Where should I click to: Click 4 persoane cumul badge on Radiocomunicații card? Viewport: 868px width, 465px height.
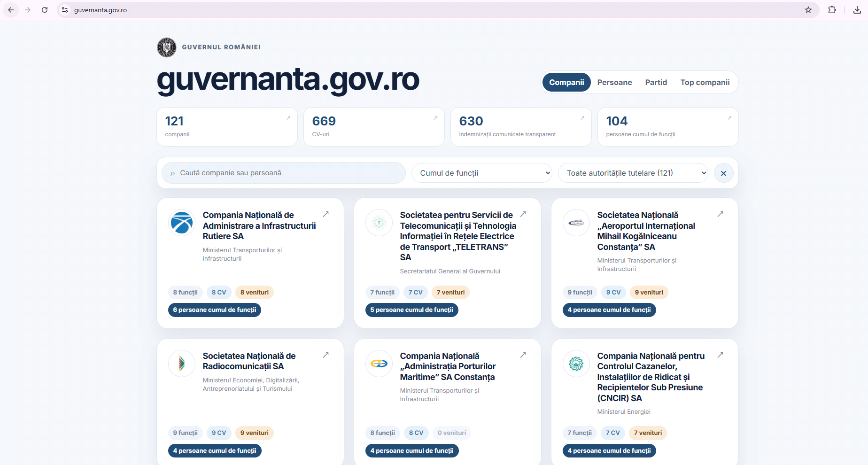(x=215, y=451)
